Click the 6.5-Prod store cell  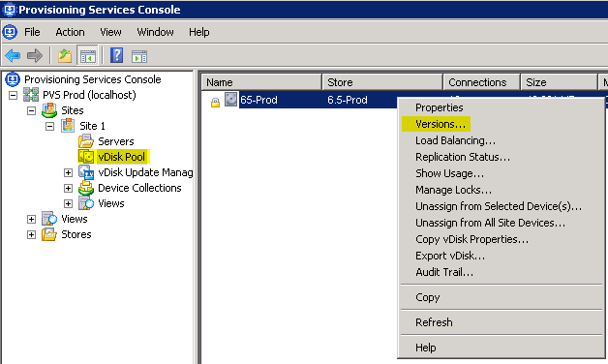(347, 100)
